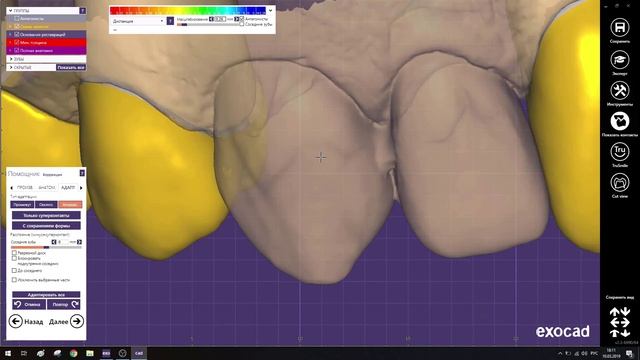This screenshot has height=360, width=640.
Task: Click the Keep shape adaptation button
Action: click(x=46, y=226)
